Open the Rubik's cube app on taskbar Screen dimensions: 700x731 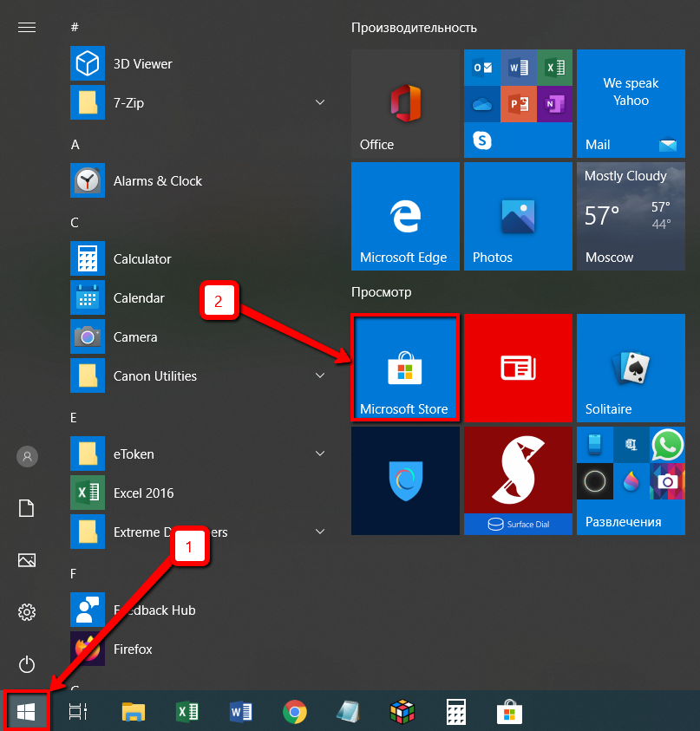click(402, 712)
